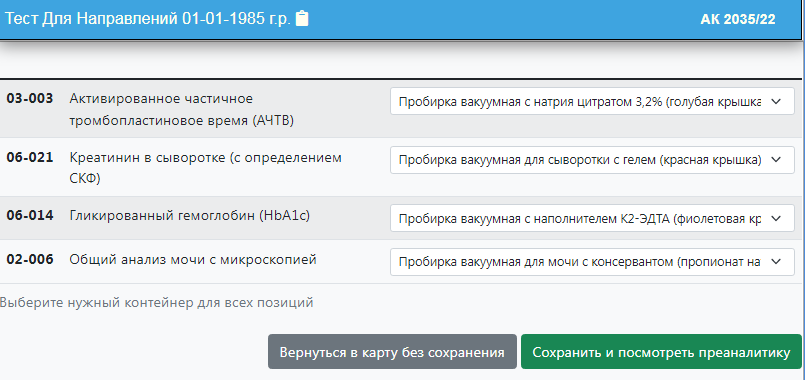Open container dropdown for Креатинин в сыворотке
Image resolution: width=805 pixels, height=380 pixels.
[592, 160]
